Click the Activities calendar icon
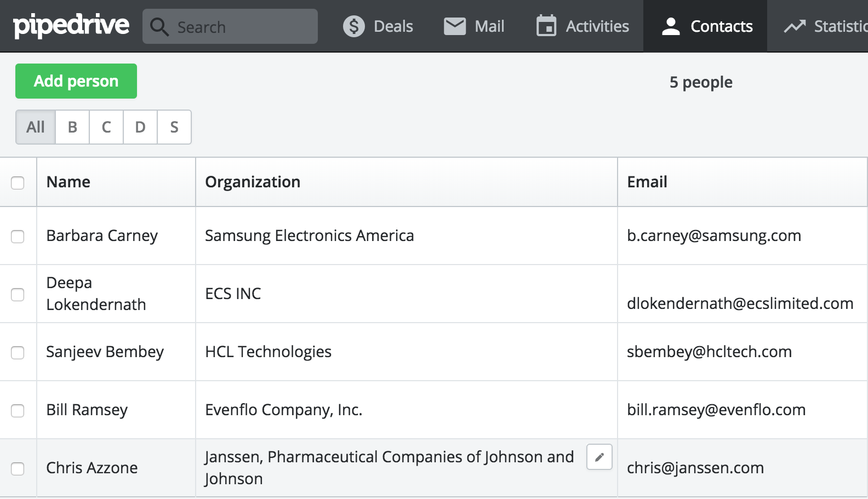The width and height of the screenshot is (868, 499). pyautogui.click(x=546, y=26)
